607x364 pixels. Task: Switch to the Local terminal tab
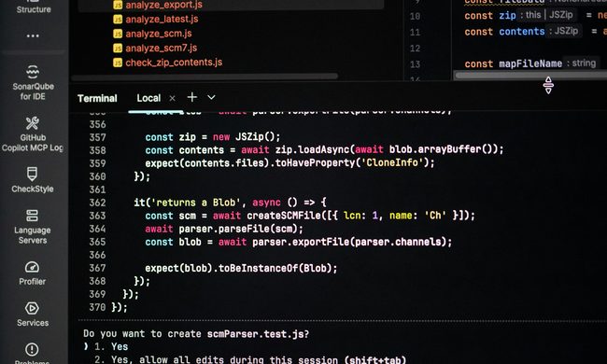click(148, 98)
